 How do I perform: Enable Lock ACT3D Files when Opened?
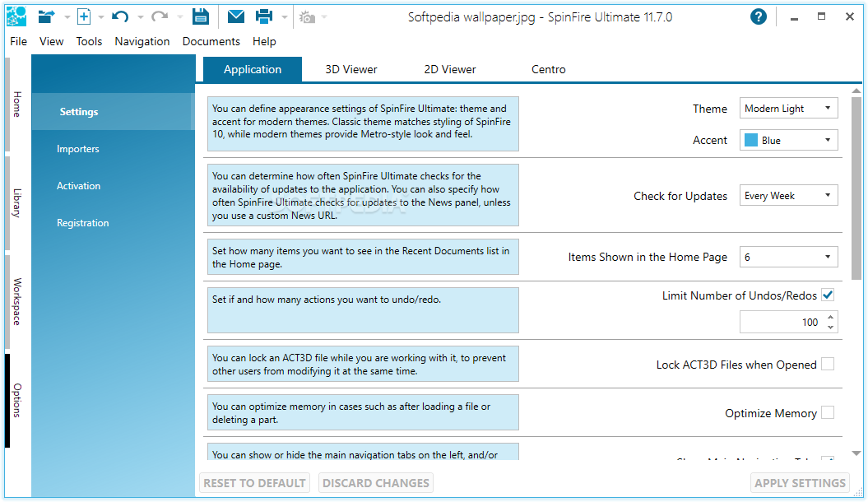(828, 365)
